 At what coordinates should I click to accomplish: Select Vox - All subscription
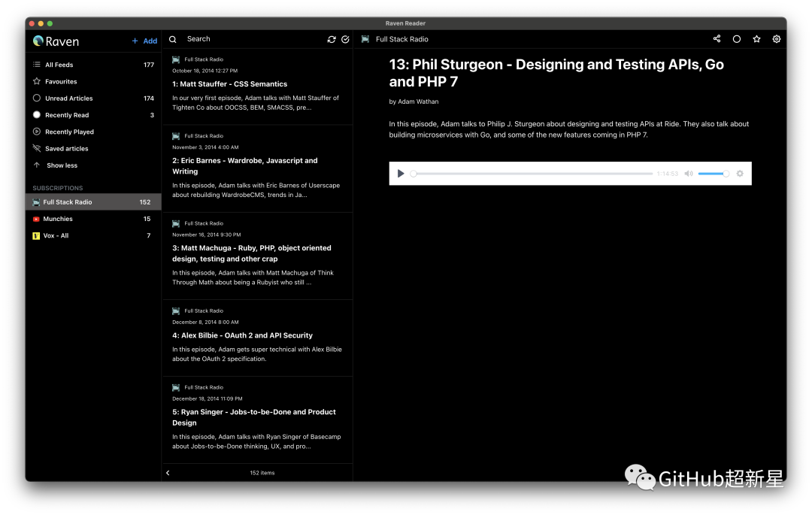pyautogui.click(x=93, y=235)
